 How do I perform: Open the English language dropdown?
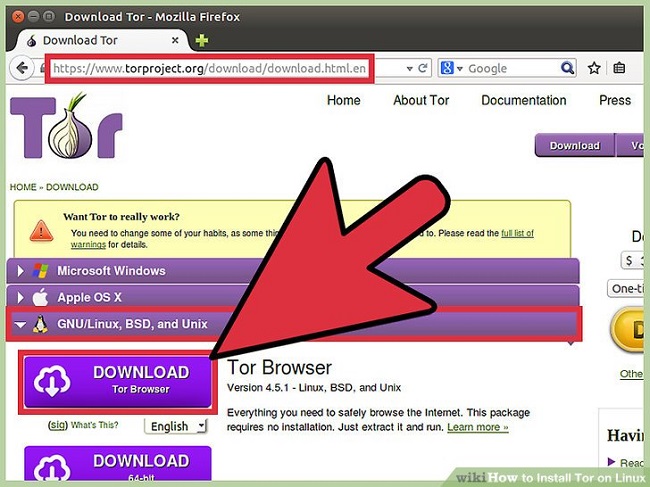176,426
